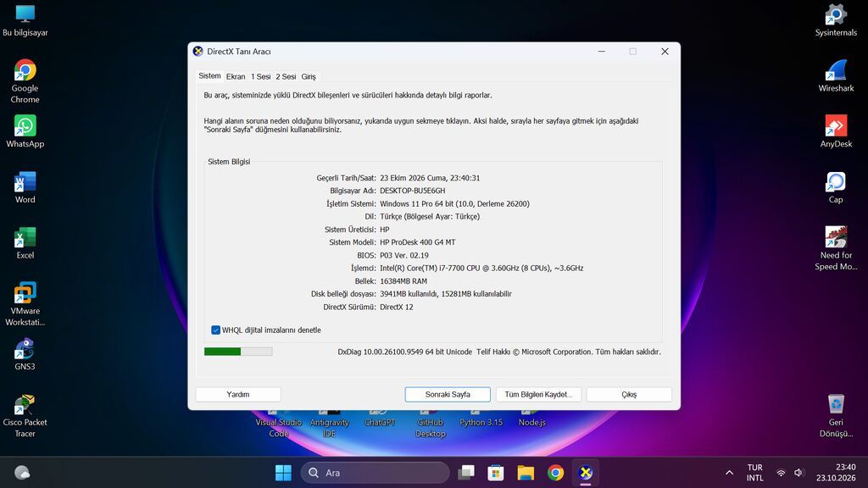Open the 1 Sesi tab

click(260, 76)
